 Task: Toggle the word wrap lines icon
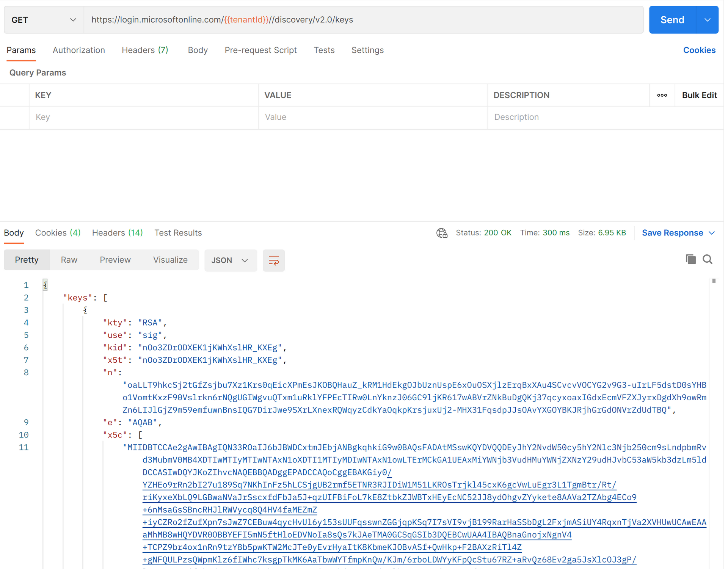point(273,260)
